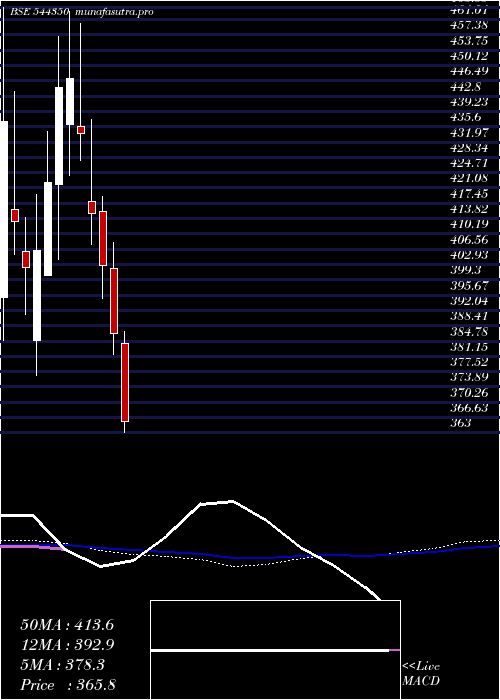Select the 410.19 price label
Viewport: 500px width, 700px height.
[469, 223]
